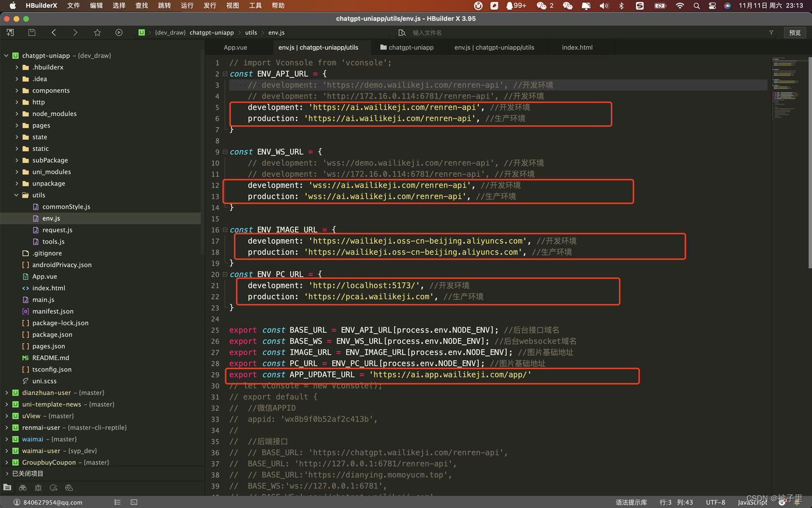
Task: Click the Bluetooth icon in menu bar
Action: tap(621, 6)
